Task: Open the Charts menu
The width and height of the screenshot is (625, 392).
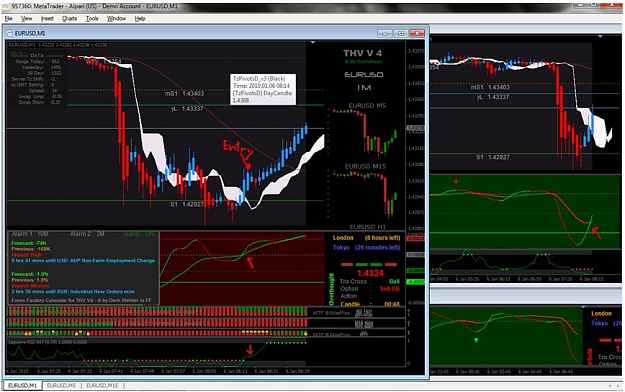Action: (69, 18)
